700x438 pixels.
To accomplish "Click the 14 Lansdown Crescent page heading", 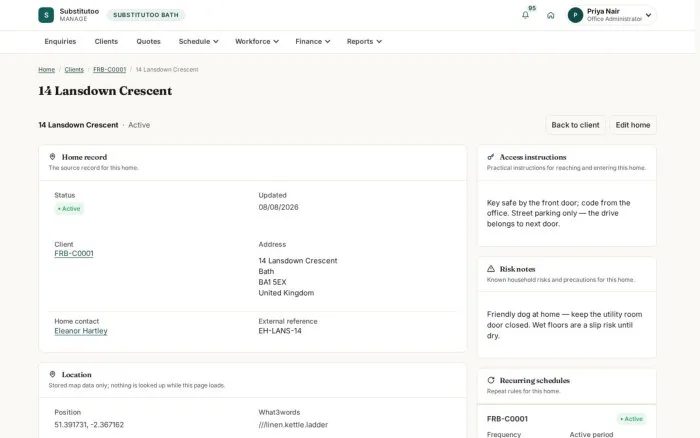I will [105, 91].
